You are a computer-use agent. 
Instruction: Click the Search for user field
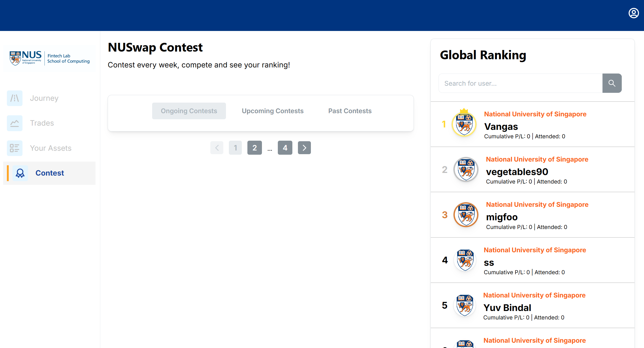tap(520, 83)
